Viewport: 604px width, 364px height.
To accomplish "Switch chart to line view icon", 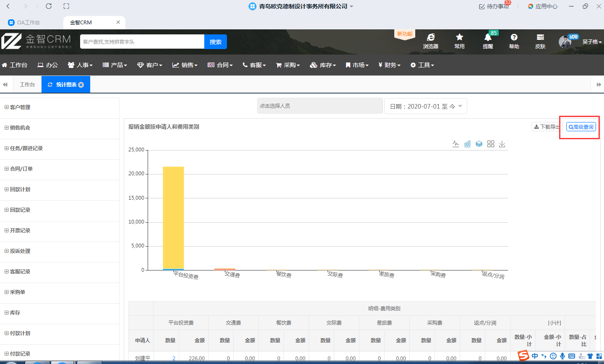I will point(456,144).
